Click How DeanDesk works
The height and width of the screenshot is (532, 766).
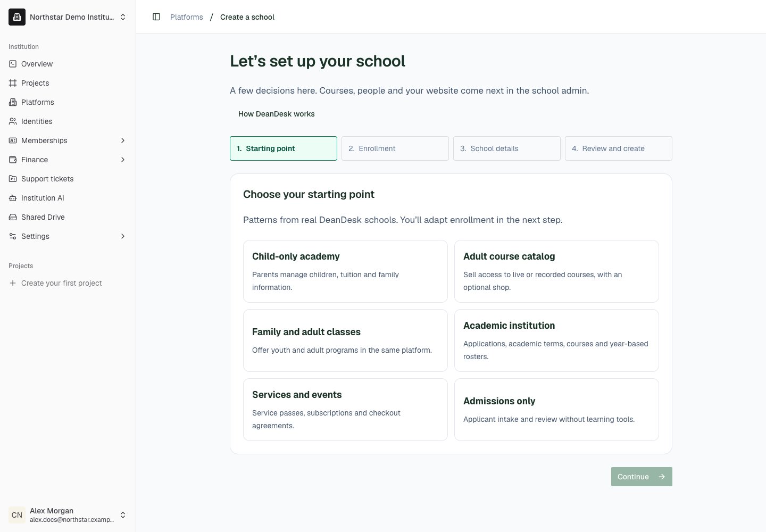coord(277,114)
